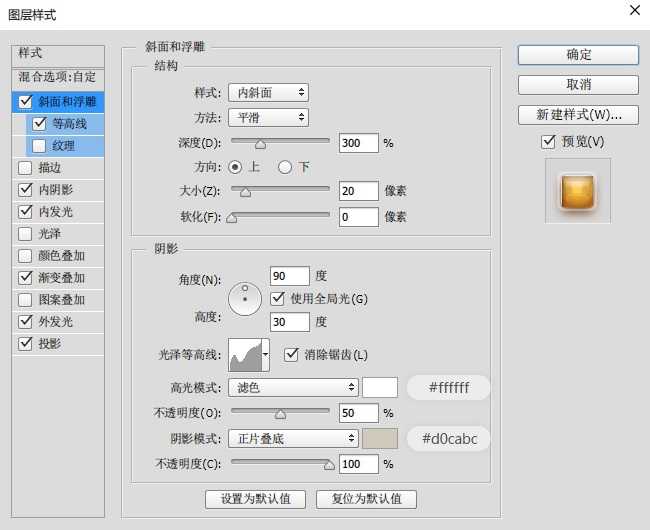Toggle the 使用全局光 checkbox
Viewport: 650px width, 530px height.
279,298
